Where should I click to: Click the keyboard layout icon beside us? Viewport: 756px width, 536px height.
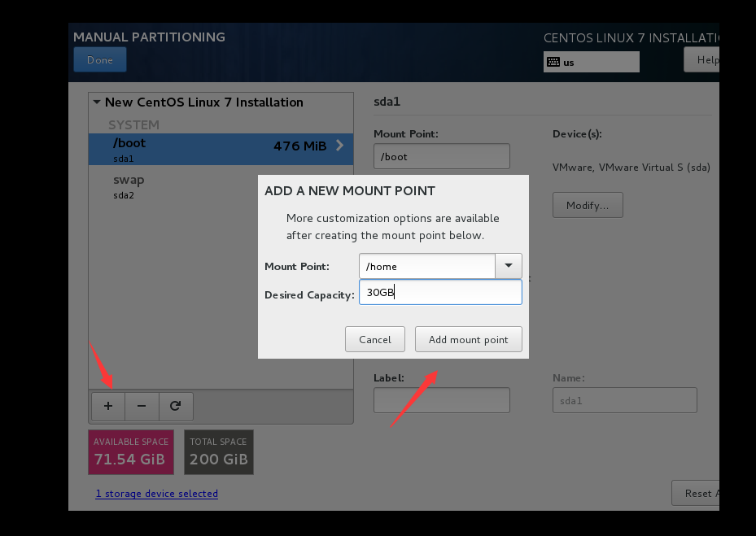(x=553, y=62)
